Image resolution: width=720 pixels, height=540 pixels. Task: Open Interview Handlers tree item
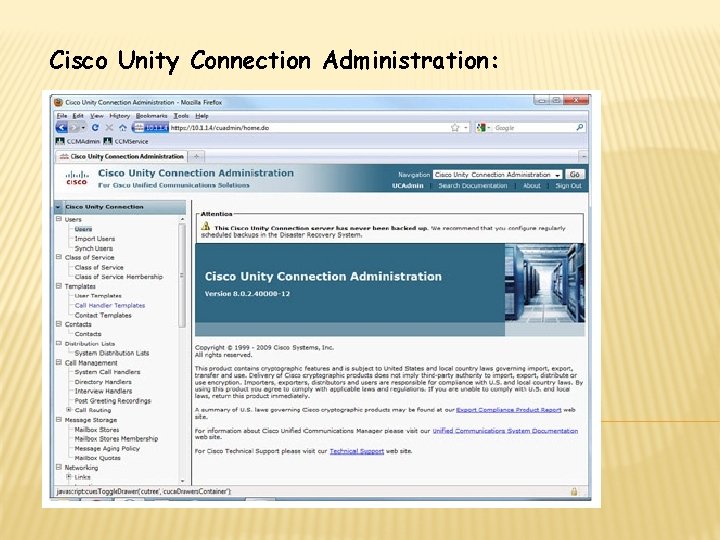(x=103, y=391)
